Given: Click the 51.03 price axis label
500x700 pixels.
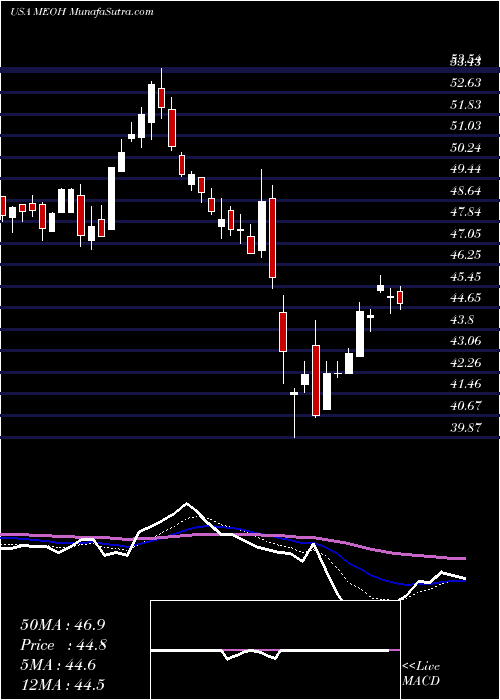Looking at the screenshot, I should point(466,126).
